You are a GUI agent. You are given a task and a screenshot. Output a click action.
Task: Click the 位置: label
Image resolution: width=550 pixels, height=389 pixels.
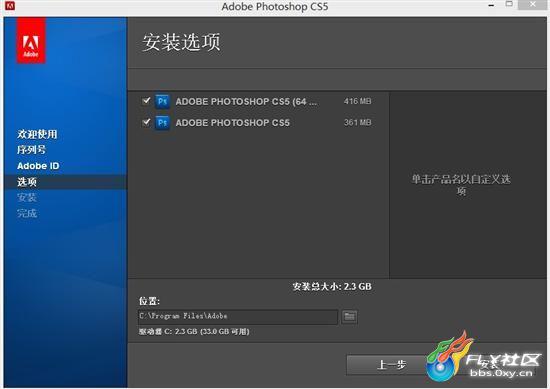pyautogui.click(x=149, y=301)
